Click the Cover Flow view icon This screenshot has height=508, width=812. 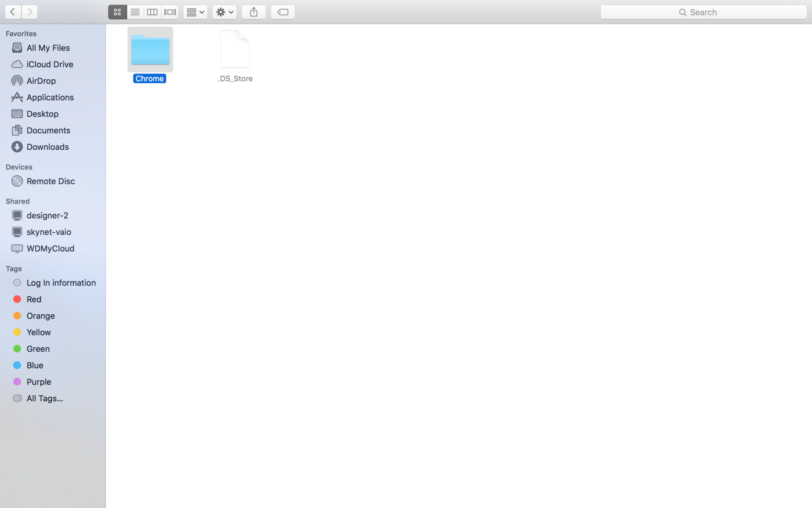tap(169, 12)
